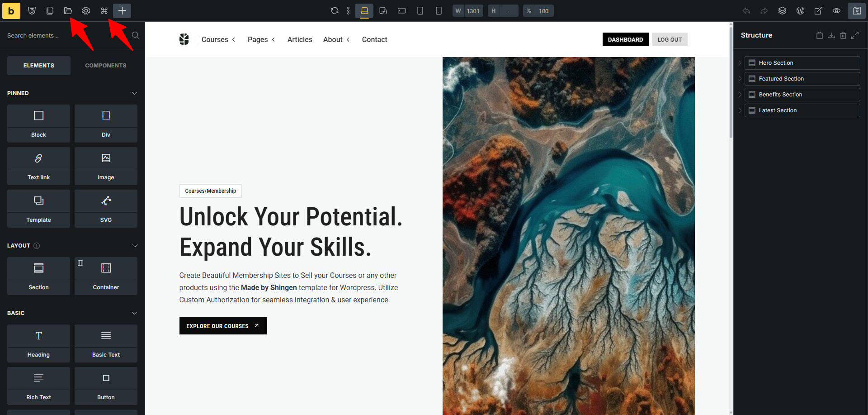Click the EXPLORE OUR COURSES button
The height and width of the screenshot is (415, 868).
pos(223,326)
